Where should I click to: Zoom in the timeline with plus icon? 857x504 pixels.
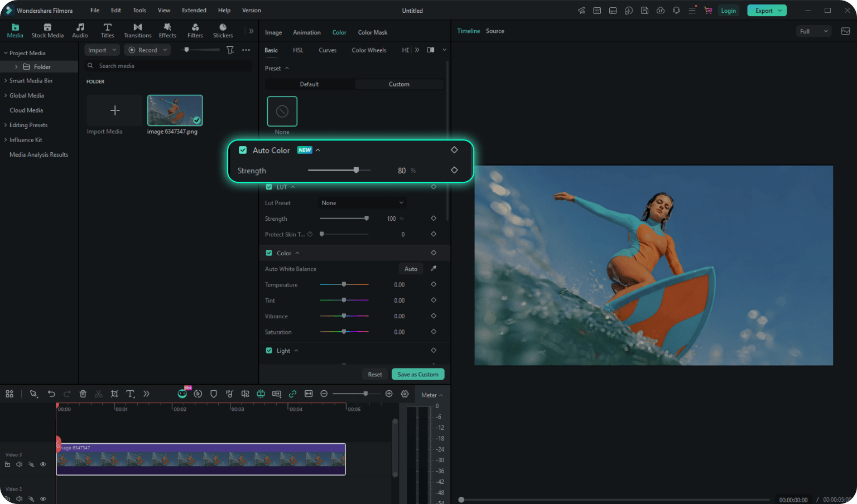(x=389, y=394)
